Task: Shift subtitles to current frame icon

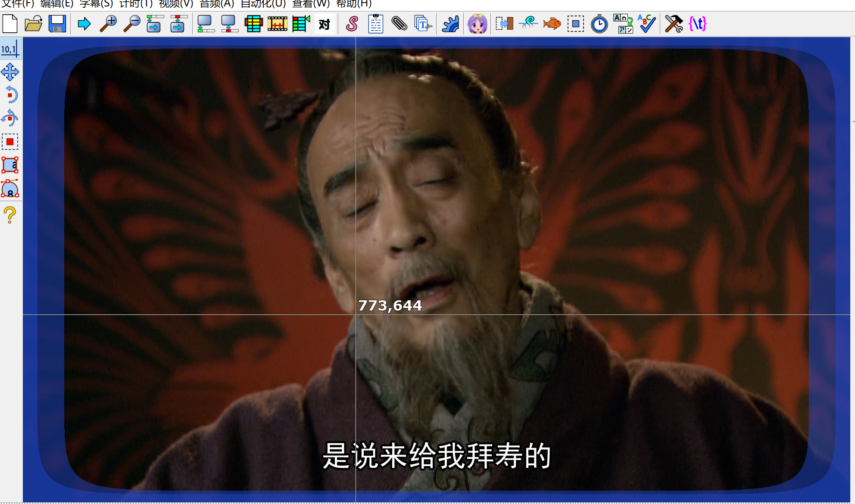Action: 301,24
